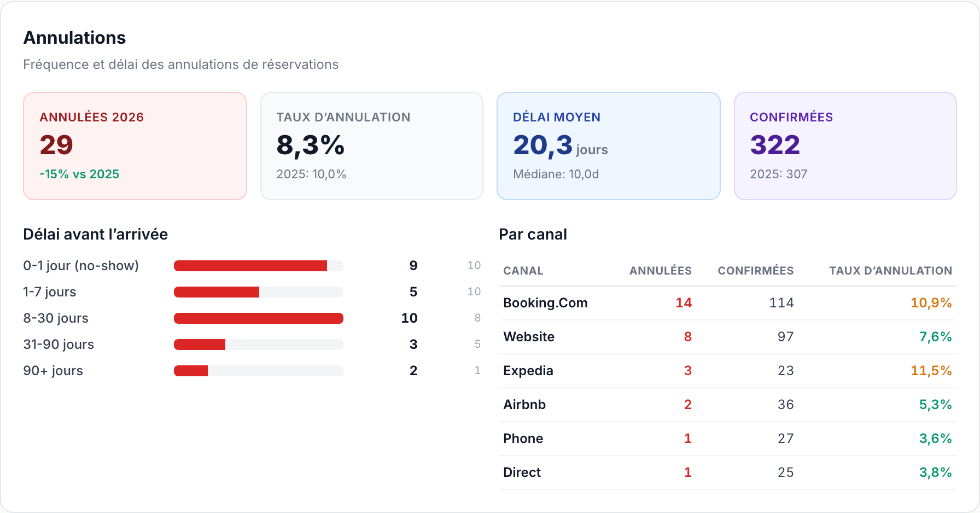Click the 31-90 jours bar
Image resolution: width=980 pixels, height=513 pixels.
pyautogui.click(x=200, y=345)
